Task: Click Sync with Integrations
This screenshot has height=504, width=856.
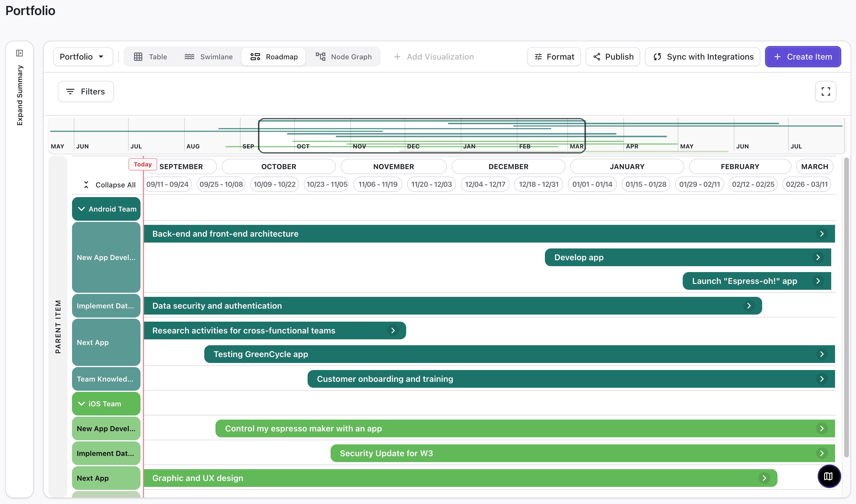Action: pos(703,57)
